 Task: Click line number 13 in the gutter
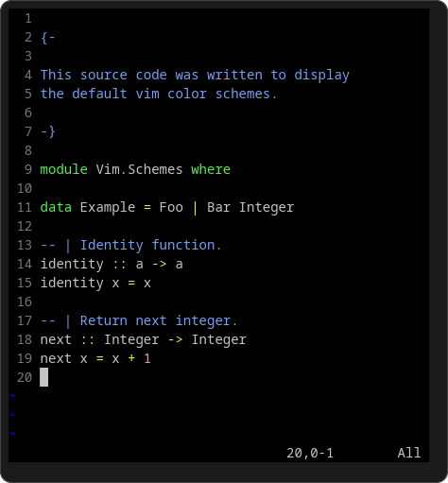[25, 245]
